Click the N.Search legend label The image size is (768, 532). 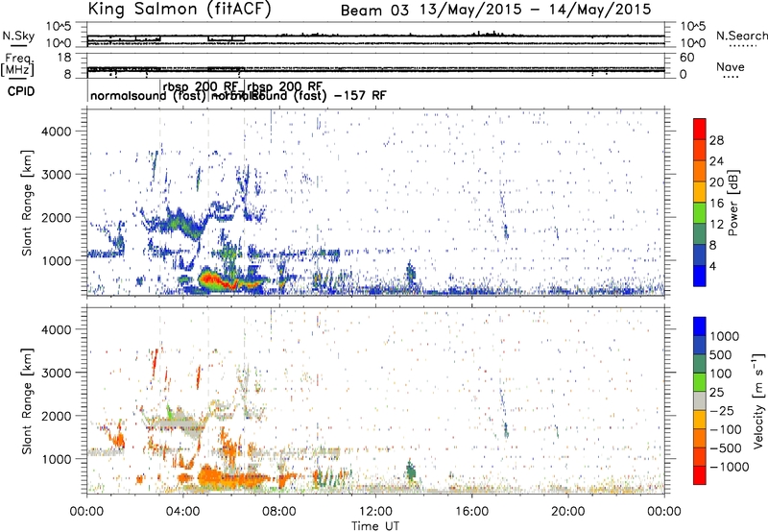[742, 36]
